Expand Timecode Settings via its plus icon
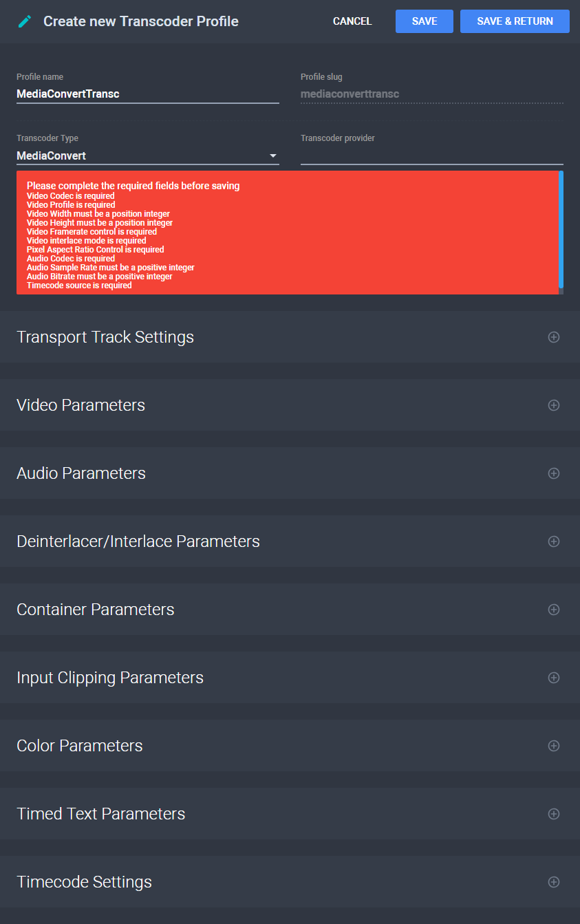 click(554, 881)
